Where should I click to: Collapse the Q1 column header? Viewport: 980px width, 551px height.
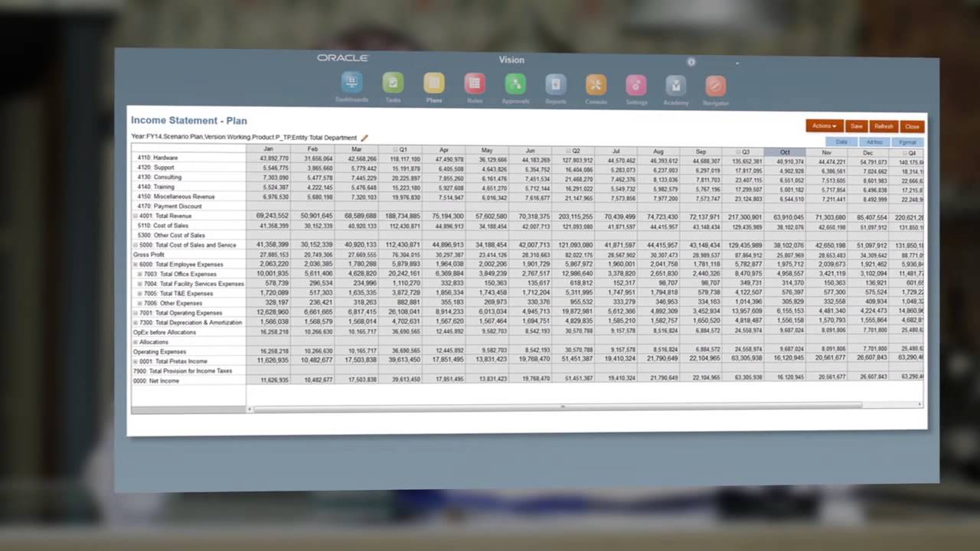395,150
